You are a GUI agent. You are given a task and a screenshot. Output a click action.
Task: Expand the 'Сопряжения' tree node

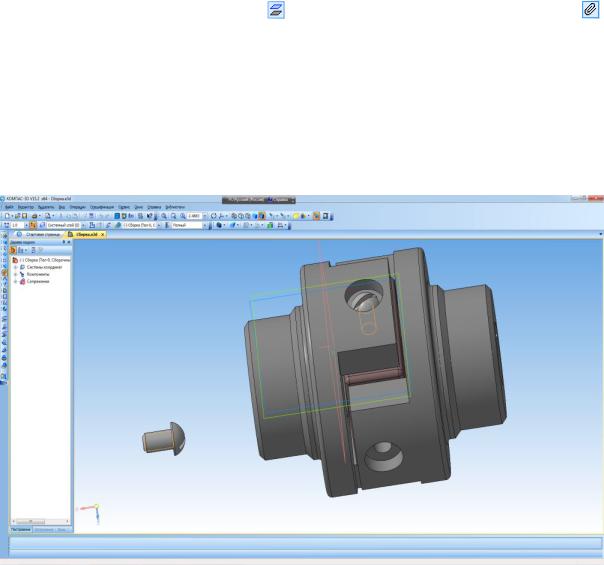tap(16, 282)
